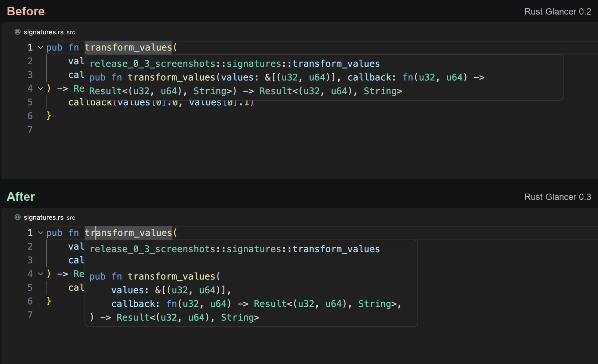Click line number 2 in Before editor
The height and width of the screenshot is (364, 598).
click(30, 61)
